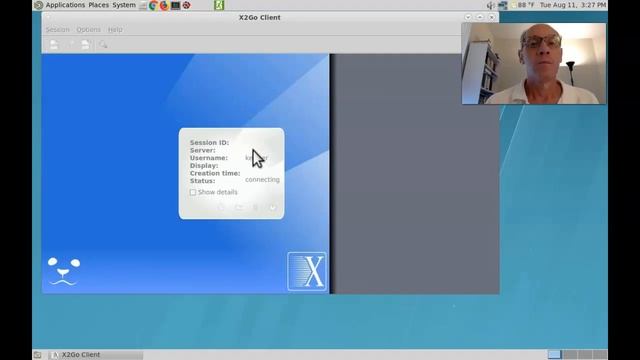The height and width of the screenshot is (360, 640).
Task: Click the show desktop icon in the bottom panel
Action: point(37,355)
